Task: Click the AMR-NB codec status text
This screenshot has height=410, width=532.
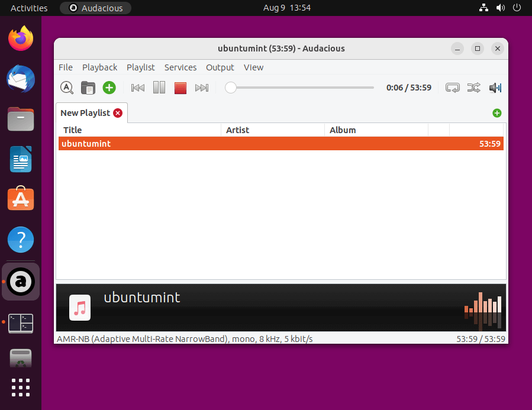Action: [x=185, y=339]
